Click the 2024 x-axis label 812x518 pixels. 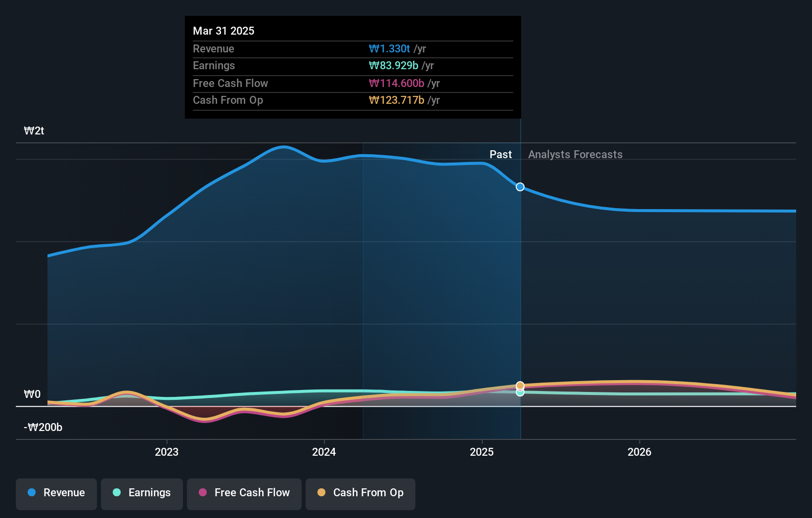(x=324, y=452)
